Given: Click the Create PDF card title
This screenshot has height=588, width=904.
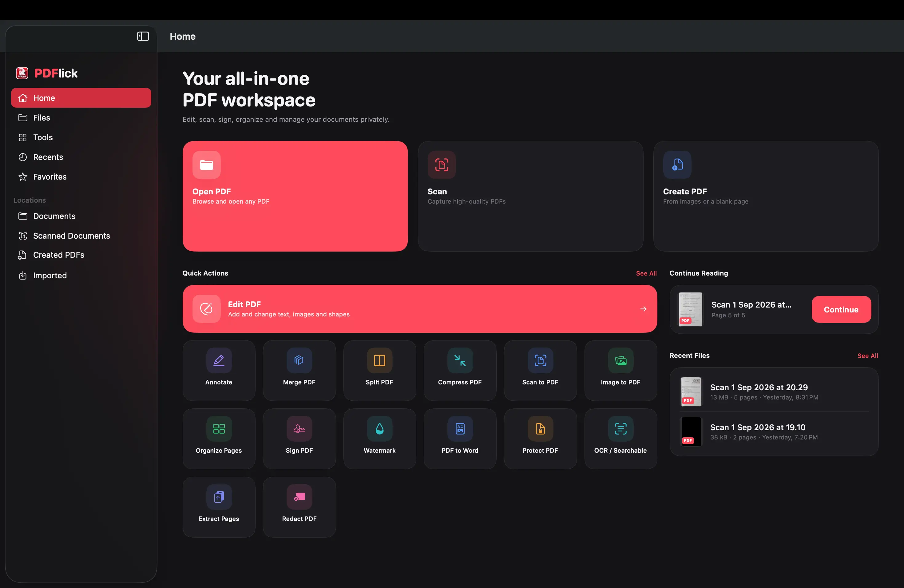Looking at the screenshot, I should coord(685,192).
